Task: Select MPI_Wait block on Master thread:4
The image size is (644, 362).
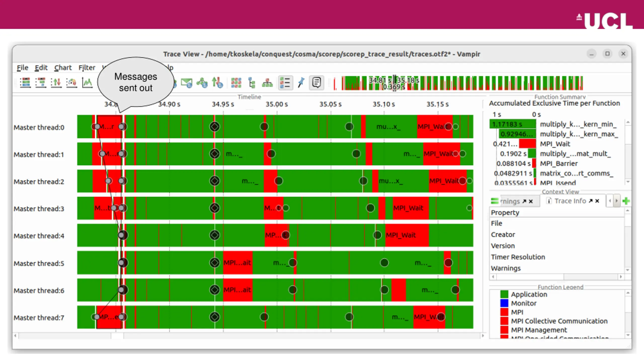Action: 407,235
